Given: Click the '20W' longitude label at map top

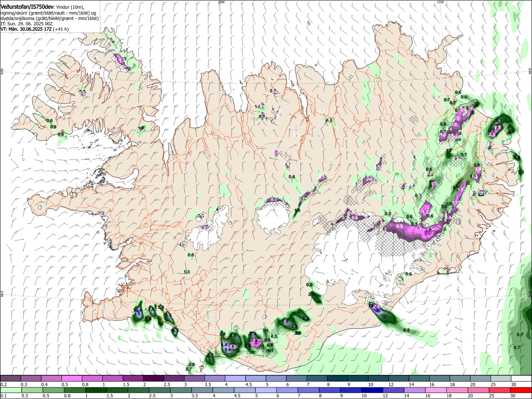Looking at the screenshot, I should (221, 2).
